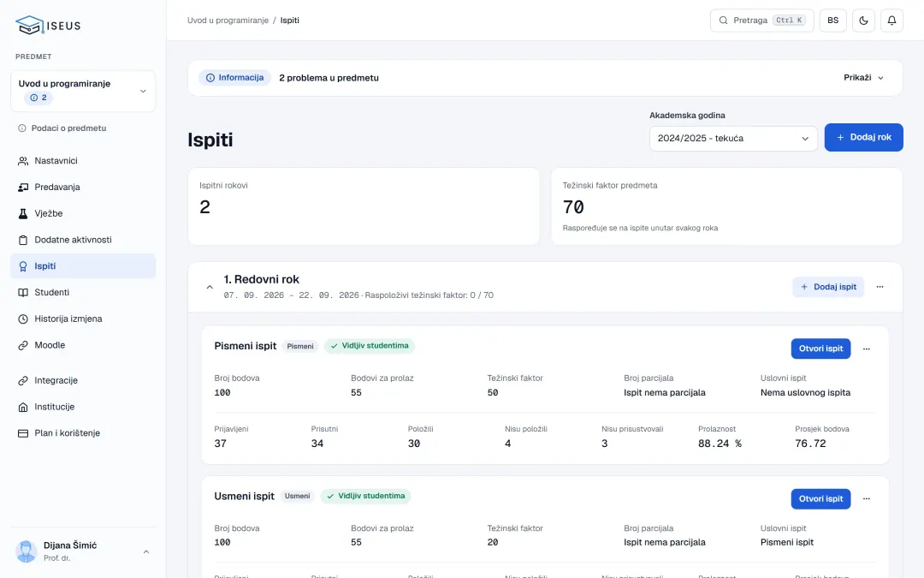Viewport: 924px width, 578px height.
Task: Open Institucije from the sidebar
Action: (x=83, y=407)
